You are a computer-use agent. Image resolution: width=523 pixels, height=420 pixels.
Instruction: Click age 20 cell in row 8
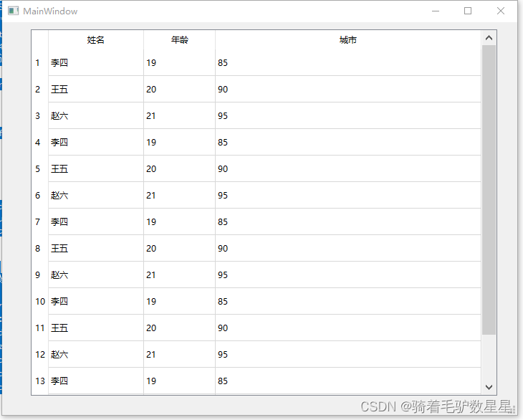[x=179, y=248]
